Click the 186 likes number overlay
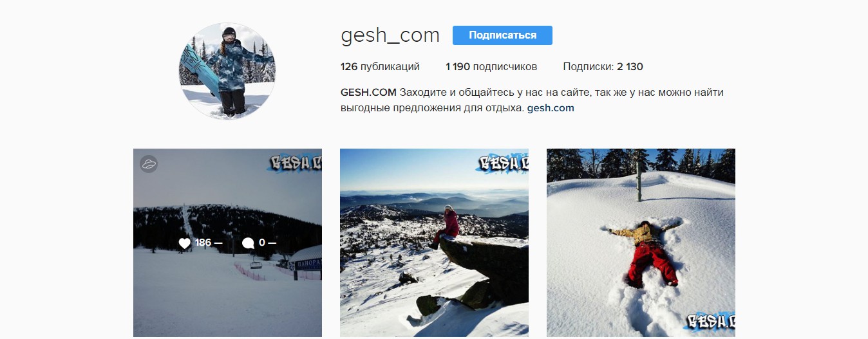 click(203, 243)
